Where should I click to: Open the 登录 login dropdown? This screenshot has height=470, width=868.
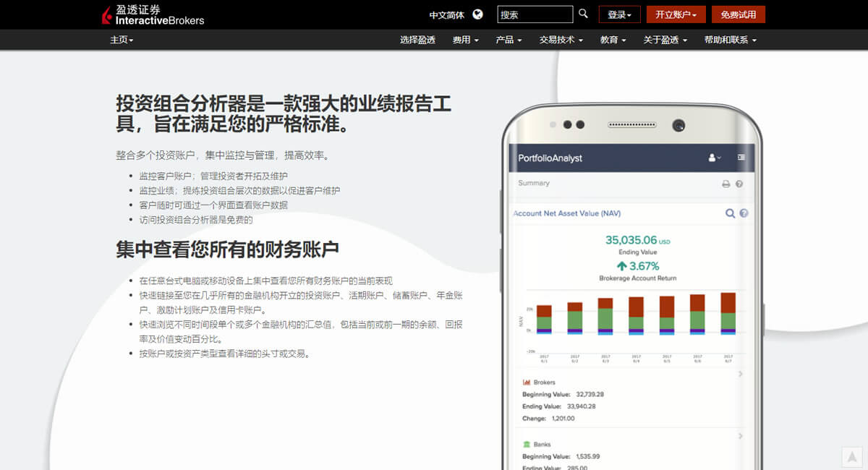click(619, 14)
